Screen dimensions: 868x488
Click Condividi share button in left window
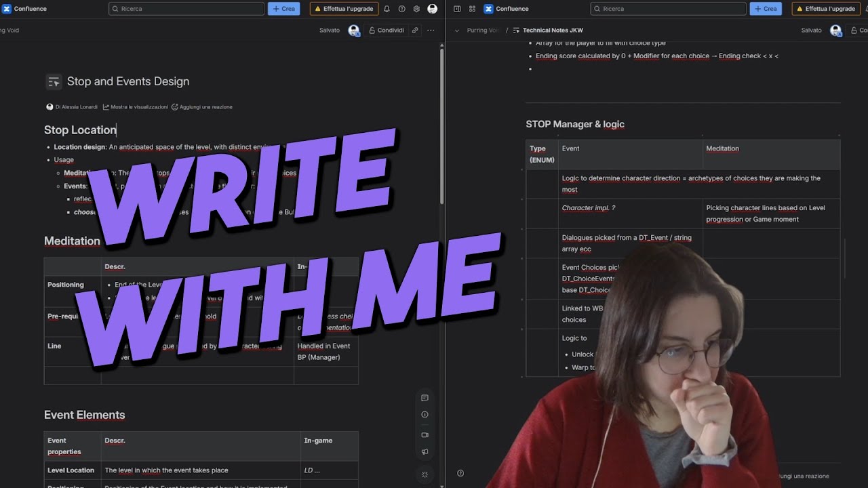tap(387, 30)
